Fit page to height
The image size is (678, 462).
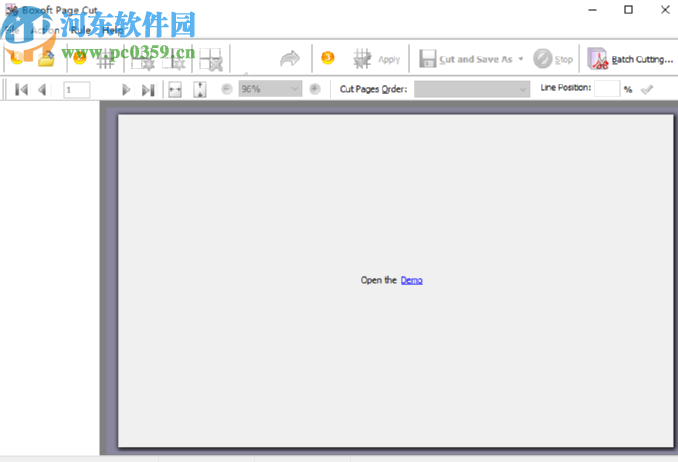(x=199, y=90)
